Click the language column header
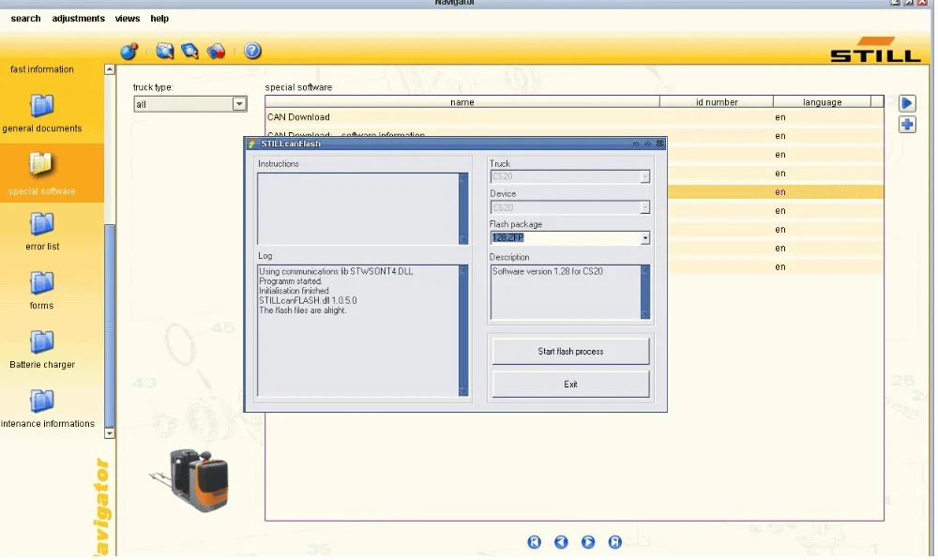This screenshot has height=560, width=938. [x=822, y=102]
